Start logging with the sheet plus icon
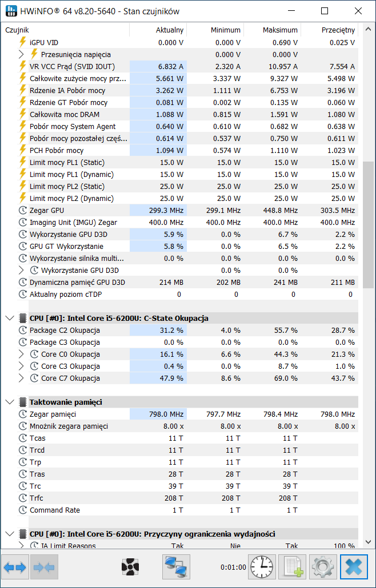Viewport: 376px width, 588px height. tap(293, 567)
